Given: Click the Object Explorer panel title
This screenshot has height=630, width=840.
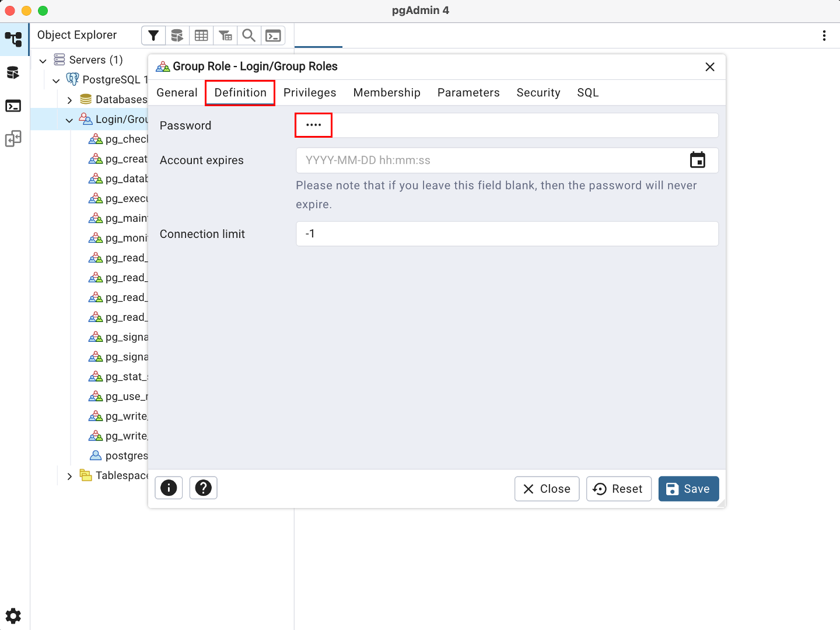Looking at the screenshot, I should tap(77, 35).
